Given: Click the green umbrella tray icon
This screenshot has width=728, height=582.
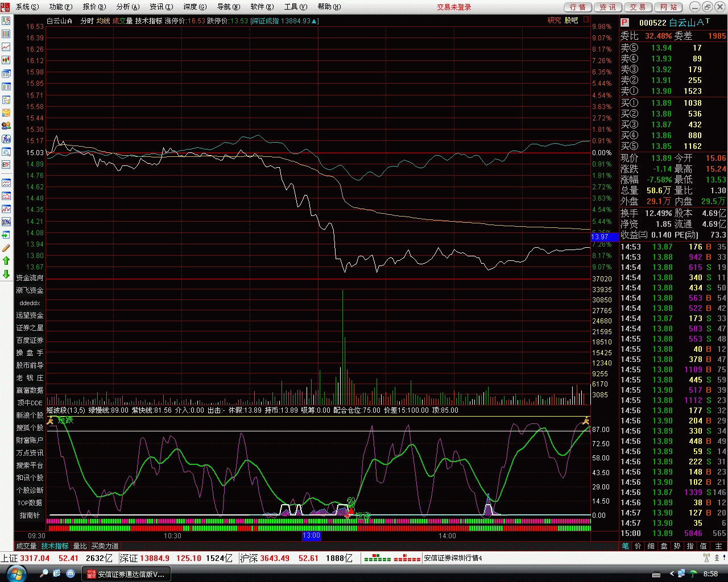Looking at the screenshot, I should 693,573.
